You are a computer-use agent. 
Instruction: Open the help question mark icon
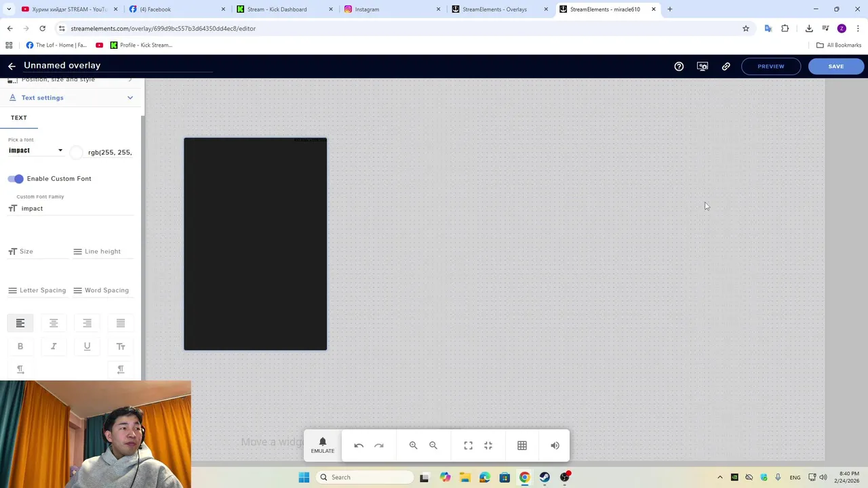point(679,66)
